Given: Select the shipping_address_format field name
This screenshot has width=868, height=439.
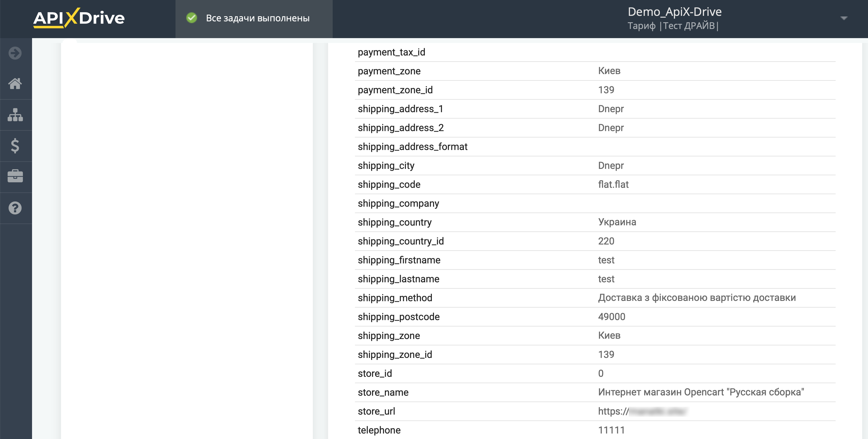Looking at the screenshot, I should (412, 147).
